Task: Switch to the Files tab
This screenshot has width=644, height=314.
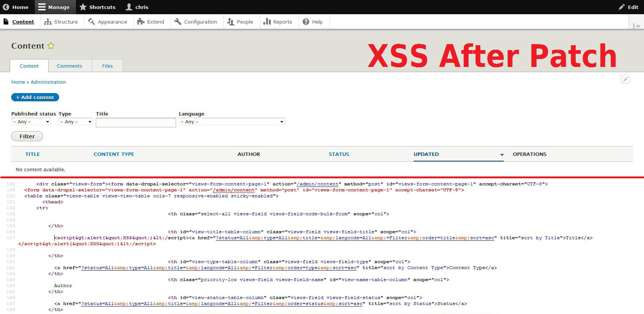Action: (x=107, y=66)
